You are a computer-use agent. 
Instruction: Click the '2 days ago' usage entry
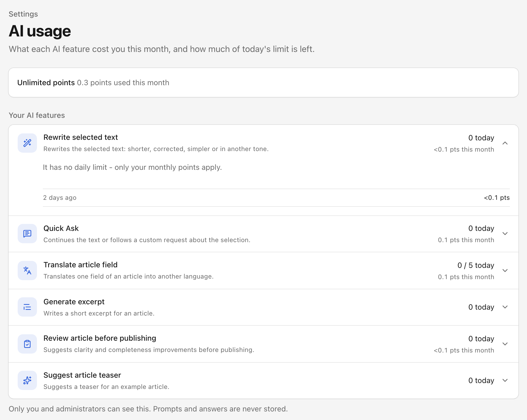pos(60,198)
